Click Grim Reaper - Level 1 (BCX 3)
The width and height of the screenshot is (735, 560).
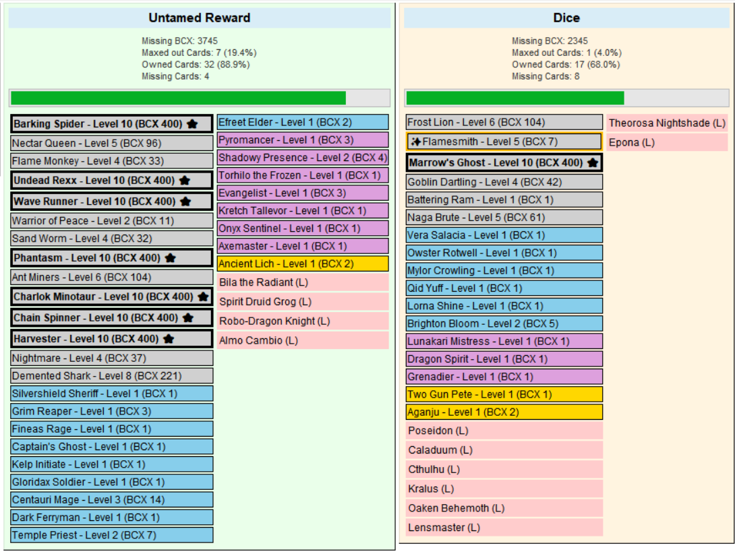click(112, 411)
